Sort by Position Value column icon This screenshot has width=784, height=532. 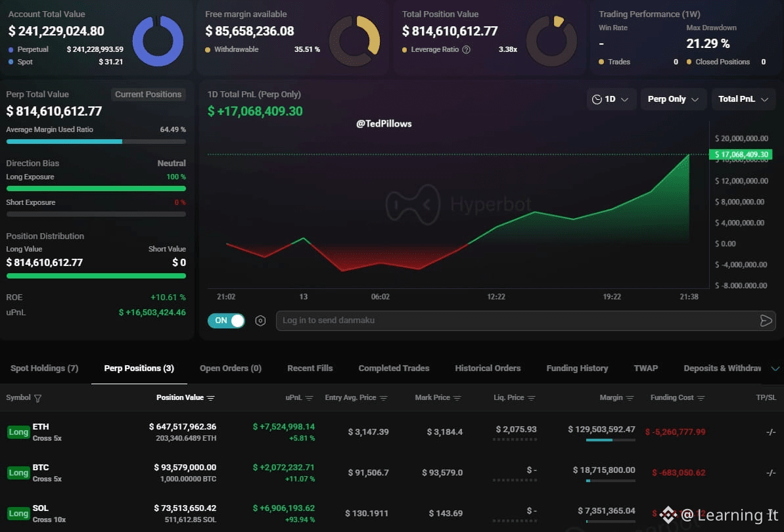click(x=210, y=398)
